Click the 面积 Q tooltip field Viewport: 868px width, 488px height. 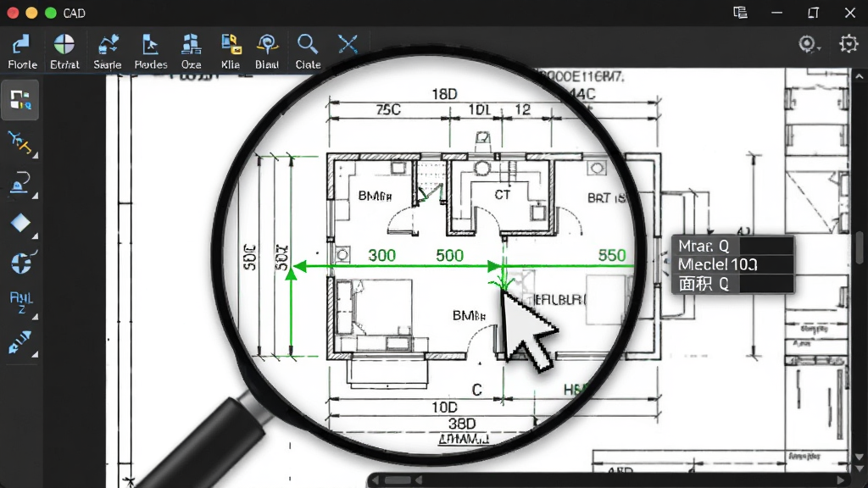[x=733, y=284]
